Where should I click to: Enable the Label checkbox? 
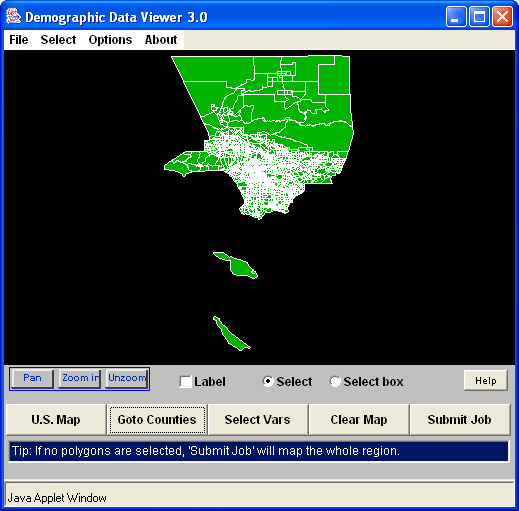[x=185, y=381]
